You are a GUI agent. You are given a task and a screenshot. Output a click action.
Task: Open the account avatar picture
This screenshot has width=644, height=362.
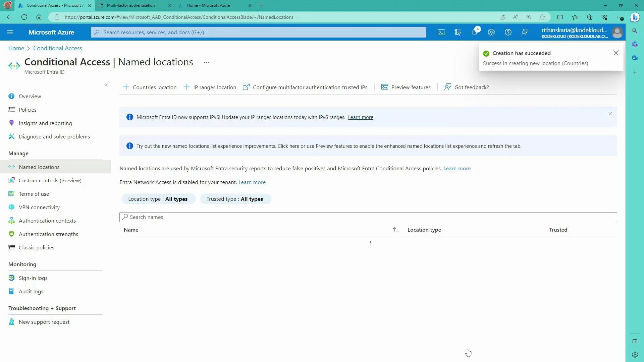click(618, 33)
